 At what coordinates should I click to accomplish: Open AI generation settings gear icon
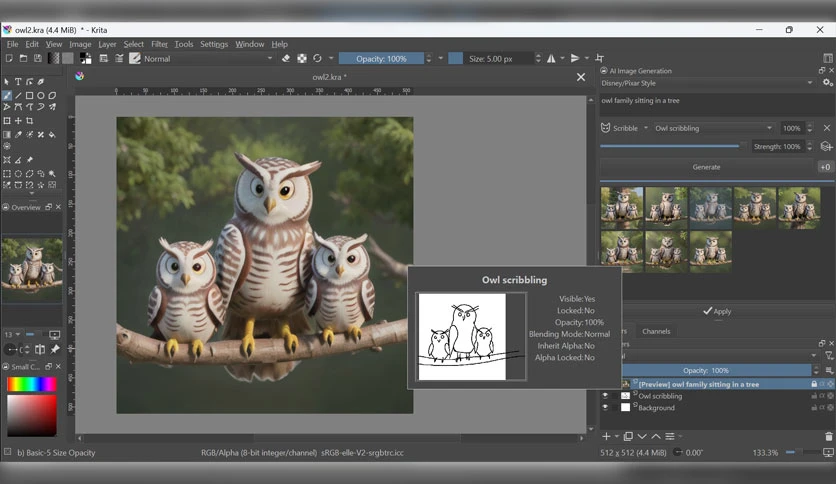click(827, 83)
